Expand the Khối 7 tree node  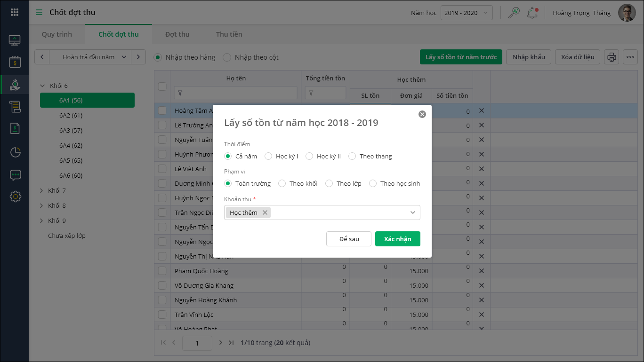[41, 190]
